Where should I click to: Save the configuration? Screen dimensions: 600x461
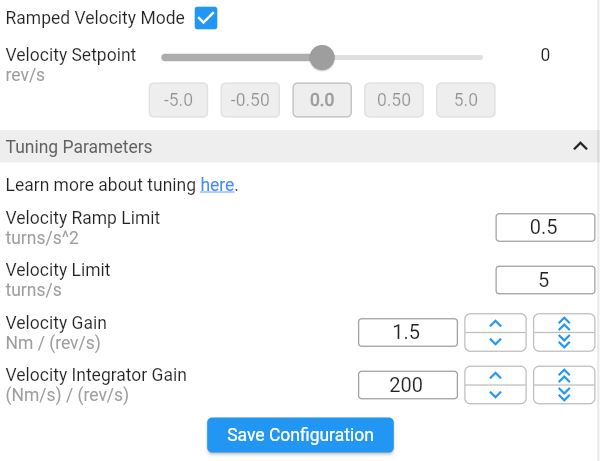pos(300,435)
